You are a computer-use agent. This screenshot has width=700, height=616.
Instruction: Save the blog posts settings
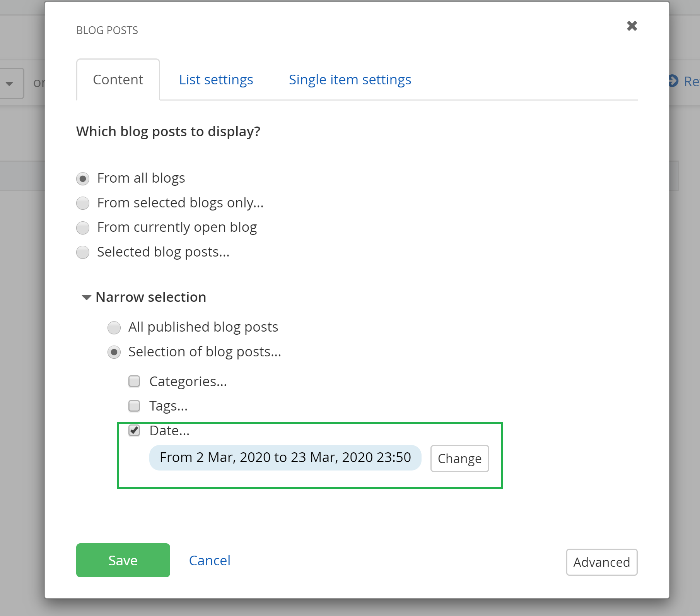tap(123, 560)
